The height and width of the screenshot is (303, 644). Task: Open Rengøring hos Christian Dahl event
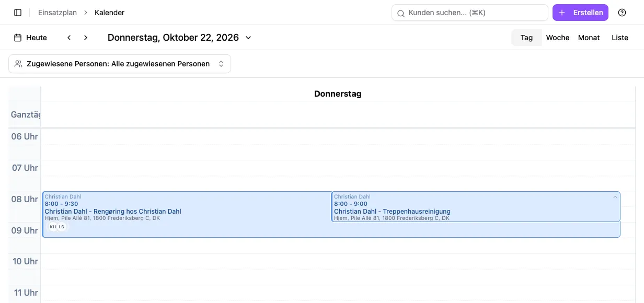pos(186,214)
